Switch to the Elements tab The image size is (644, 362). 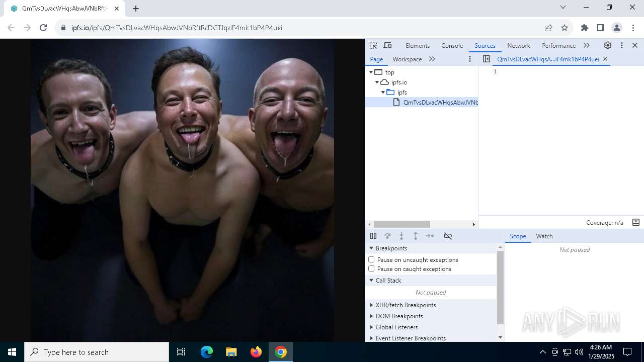pos(418,45)
